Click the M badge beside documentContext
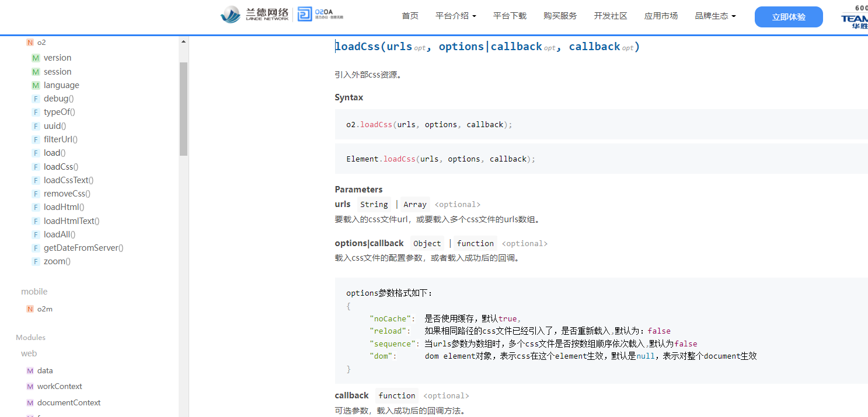 tap(30, 403)
